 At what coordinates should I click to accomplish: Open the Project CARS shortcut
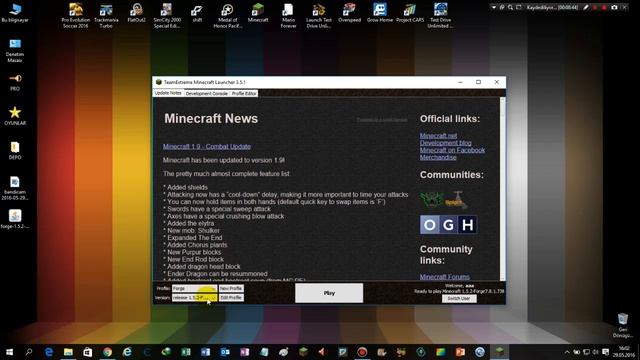click(410, 13)
